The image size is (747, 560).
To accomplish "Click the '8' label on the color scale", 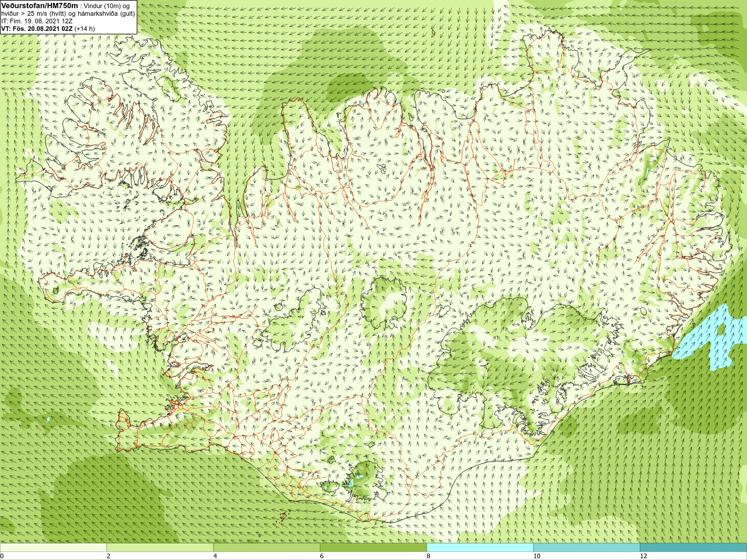I will coord(428,556).
